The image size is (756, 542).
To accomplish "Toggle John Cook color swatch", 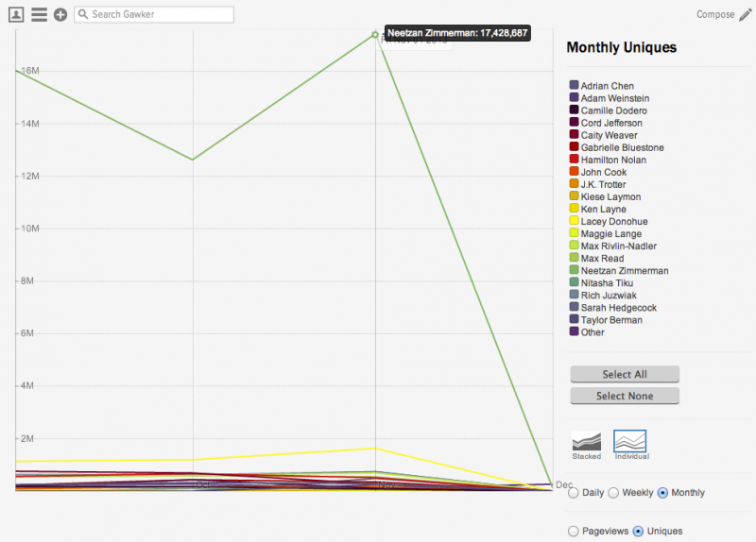I will point(574,171).
